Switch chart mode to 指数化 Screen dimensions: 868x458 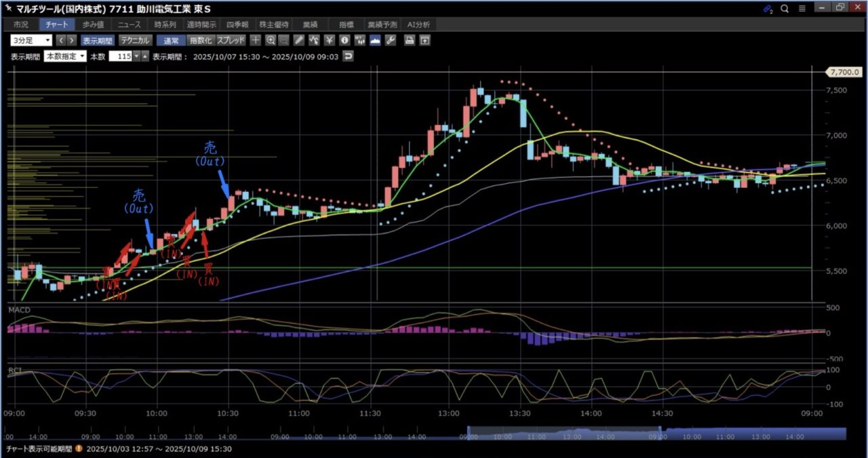tap(200, 41)
